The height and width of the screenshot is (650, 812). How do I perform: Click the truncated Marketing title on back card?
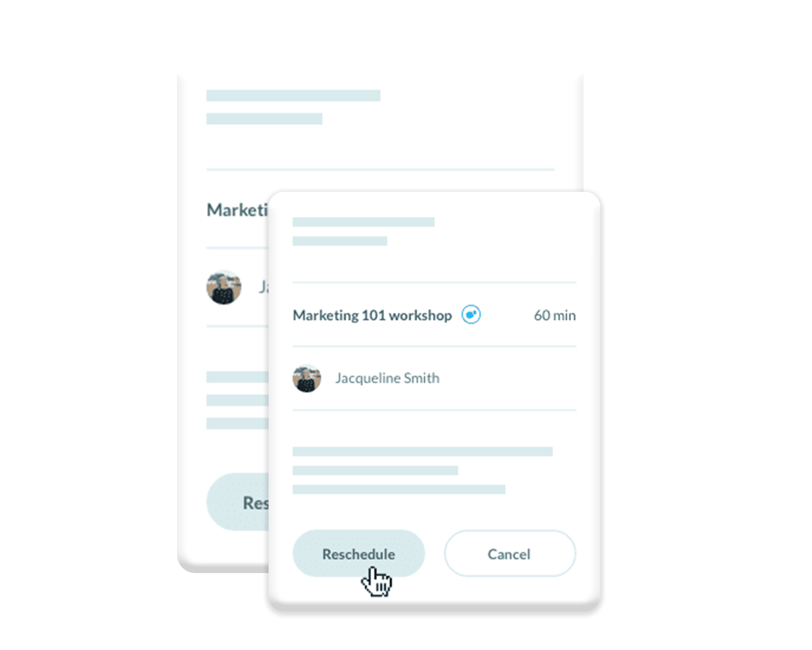pyautogui.click(x=238, y=210)
